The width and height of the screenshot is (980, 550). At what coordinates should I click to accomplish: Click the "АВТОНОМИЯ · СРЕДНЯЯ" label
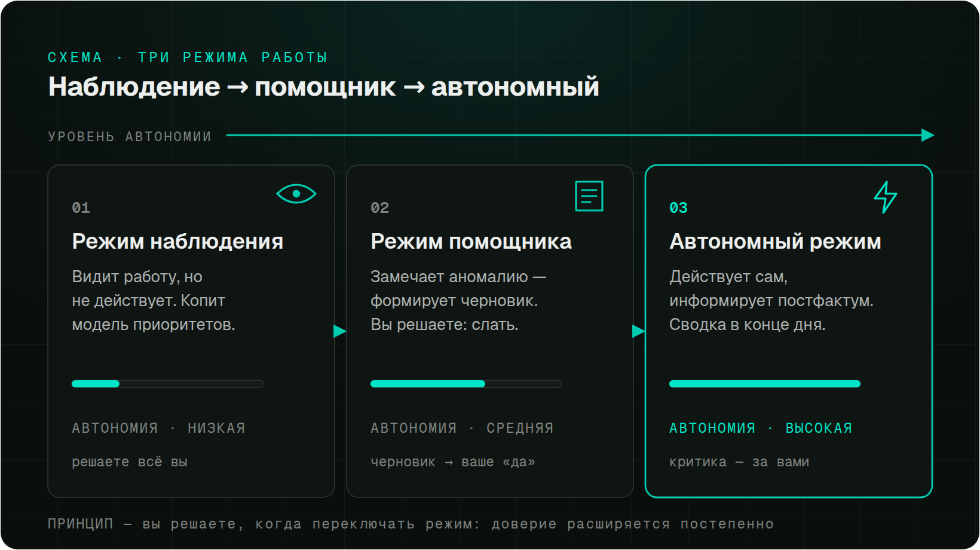[462, 428]
